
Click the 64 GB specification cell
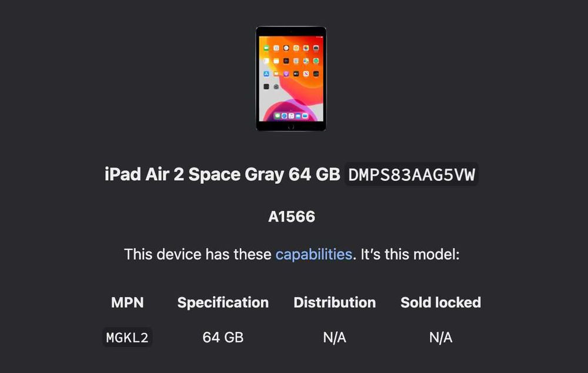pos(223,338)
